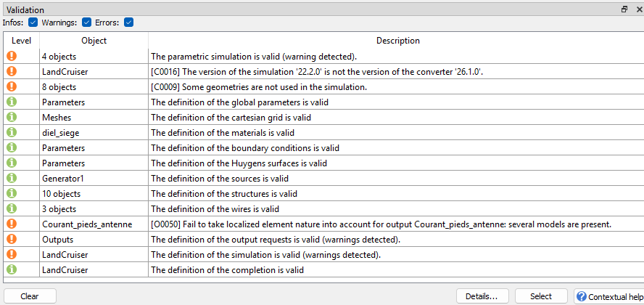The image size is (644, 305).
Task: Click the Select button
Action: click(541, 296)
